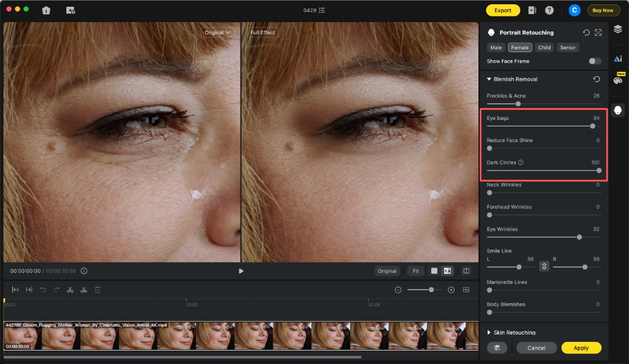Image resolution: width=629 pixels, height=364 pixels.
Task: Open the layers panel in right sidebar
Action: click(618, 29)
